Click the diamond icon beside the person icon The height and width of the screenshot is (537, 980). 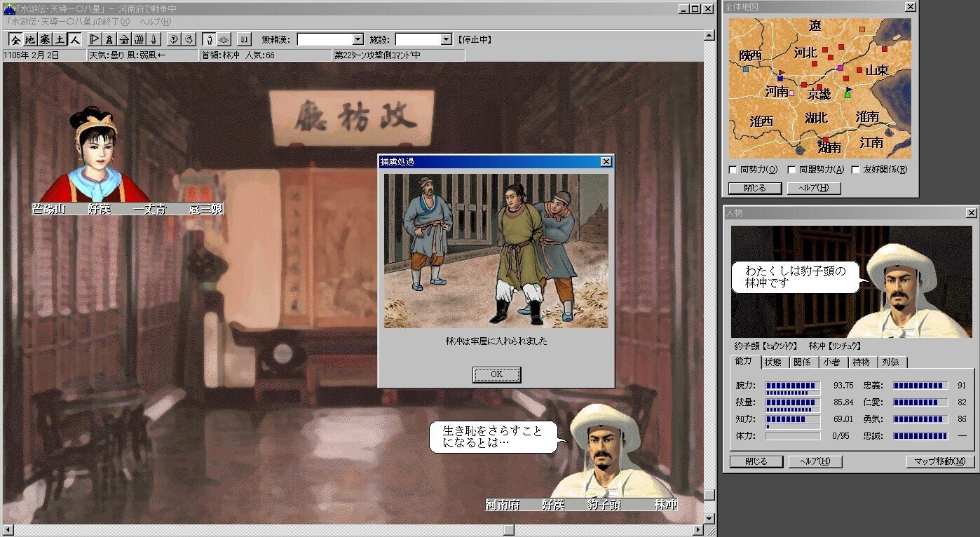click(224, 40)
